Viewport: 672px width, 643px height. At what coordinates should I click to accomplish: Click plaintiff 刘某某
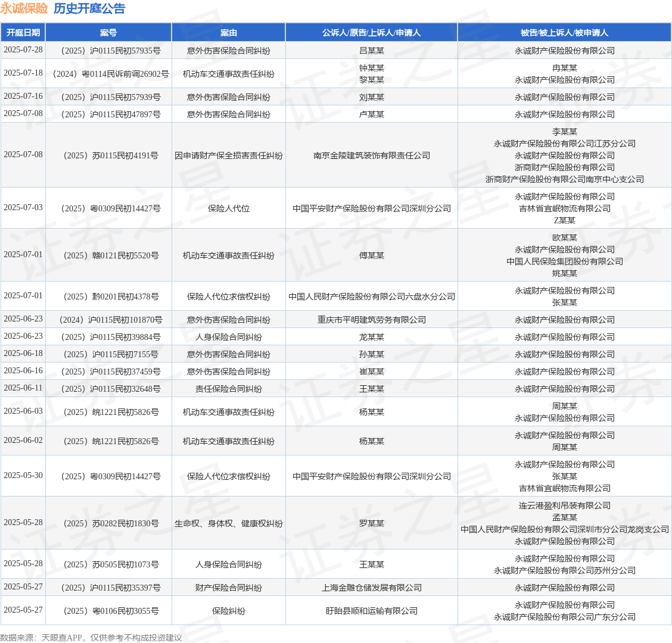tap(372, 97)
